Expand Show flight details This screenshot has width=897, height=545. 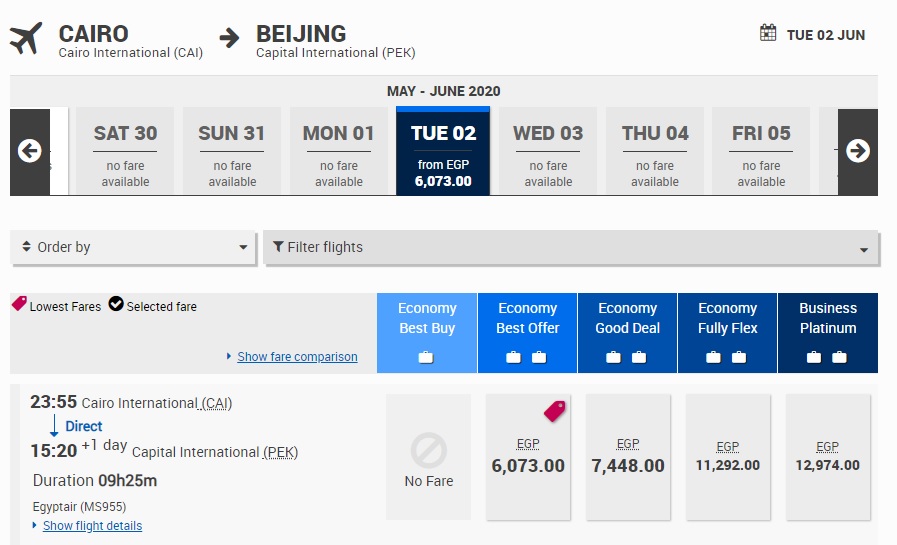click(92, 526)
